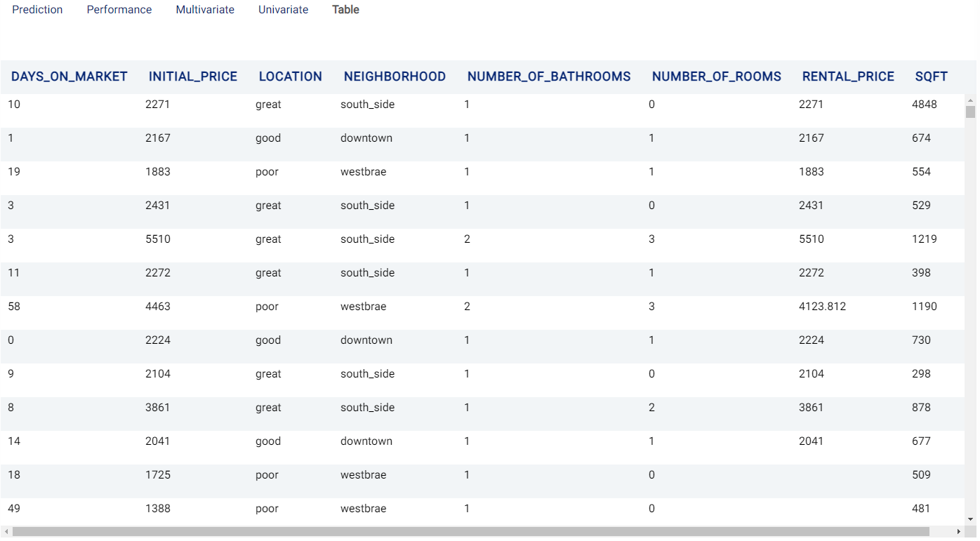Click SQFT cell 398
Screen dimensions: 980x541
pyautogui.click(x=922, y=273)
